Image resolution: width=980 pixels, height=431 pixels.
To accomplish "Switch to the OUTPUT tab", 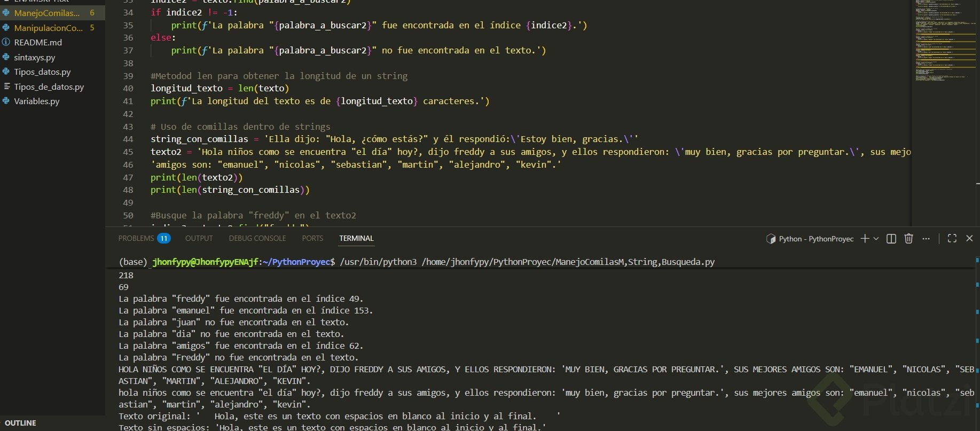I will [x=199, y=238].
